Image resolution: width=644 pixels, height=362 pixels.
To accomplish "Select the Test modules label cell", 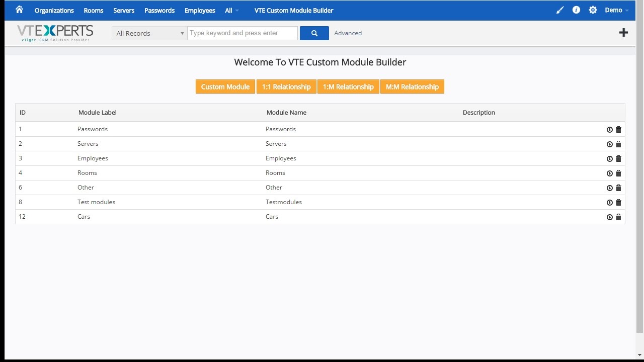I will tap(96, 202).
